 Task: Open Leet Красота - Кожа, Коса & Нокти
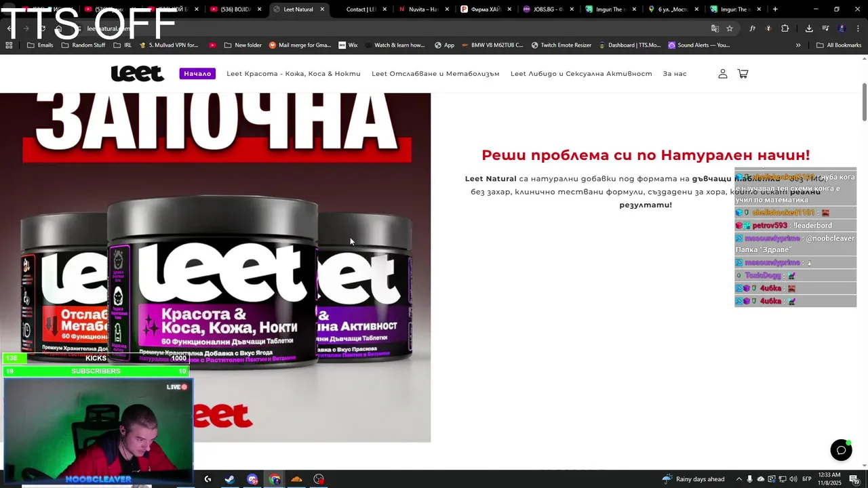click(x=294, y=73)
